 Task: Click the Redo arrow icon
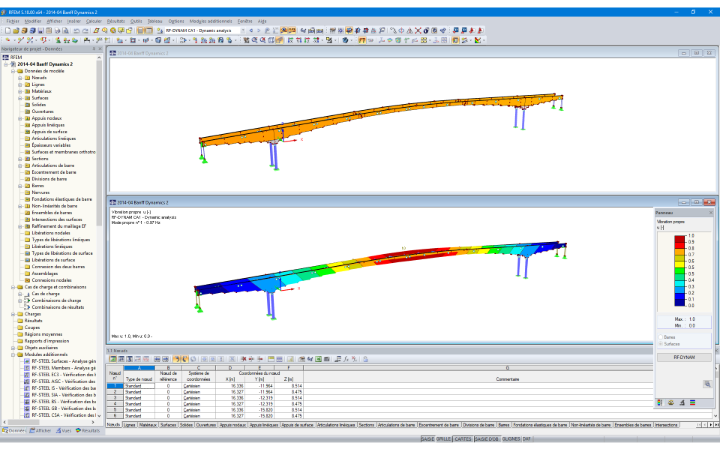point(85,30)
